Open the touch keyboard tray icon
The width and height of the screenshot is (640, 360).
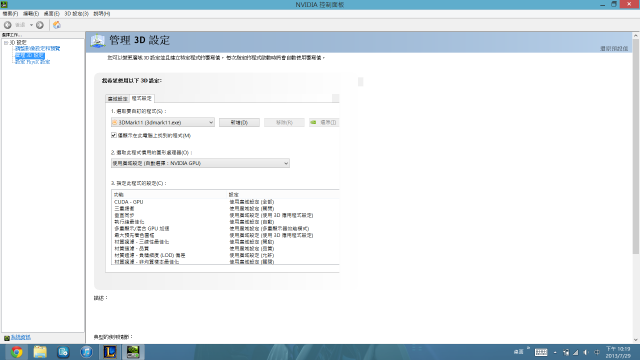point(541,352)
